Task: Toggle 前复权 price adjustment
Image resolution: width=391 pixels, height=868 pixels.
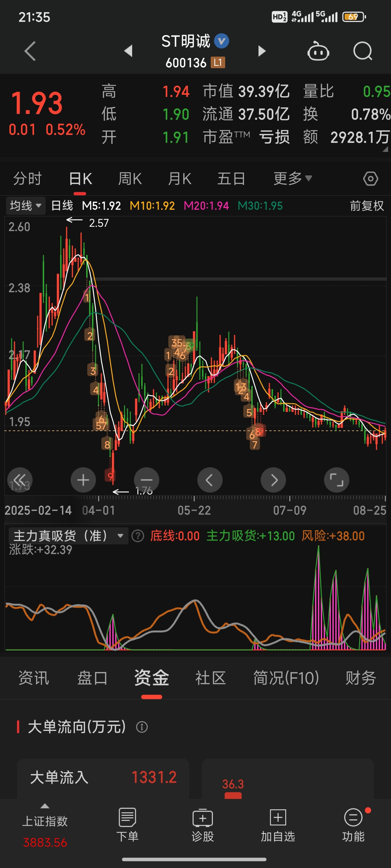Action: (x=367, y=206)
